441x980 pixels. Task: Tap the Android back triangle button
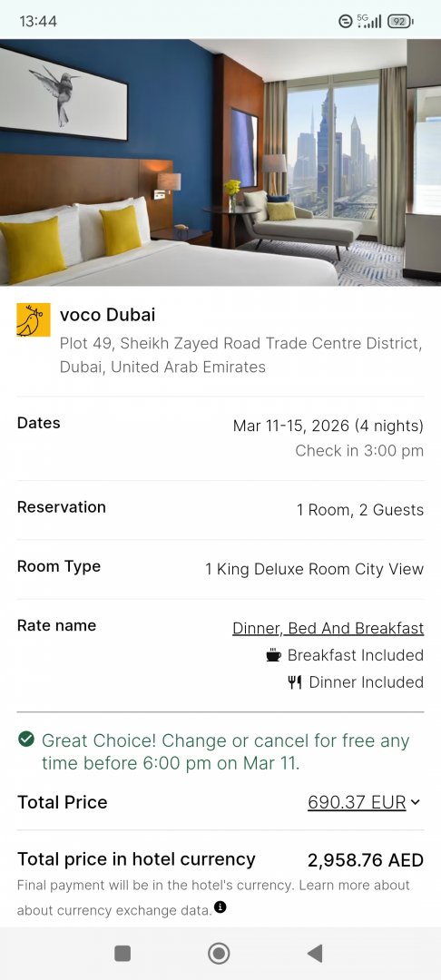coord(316,953)
